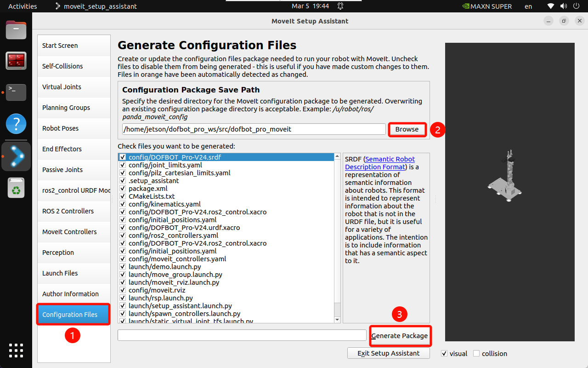The height and width of the screenshot is (368, 588).
Task: Open the power menu icon in the top bar
Action: coord(577,6)
